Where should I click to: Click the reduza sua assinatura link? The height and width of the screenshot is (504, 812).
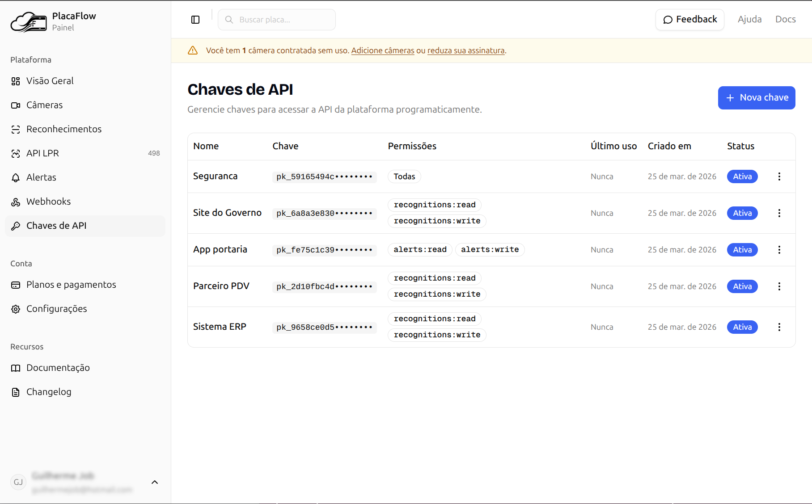[x=466, y=50]
